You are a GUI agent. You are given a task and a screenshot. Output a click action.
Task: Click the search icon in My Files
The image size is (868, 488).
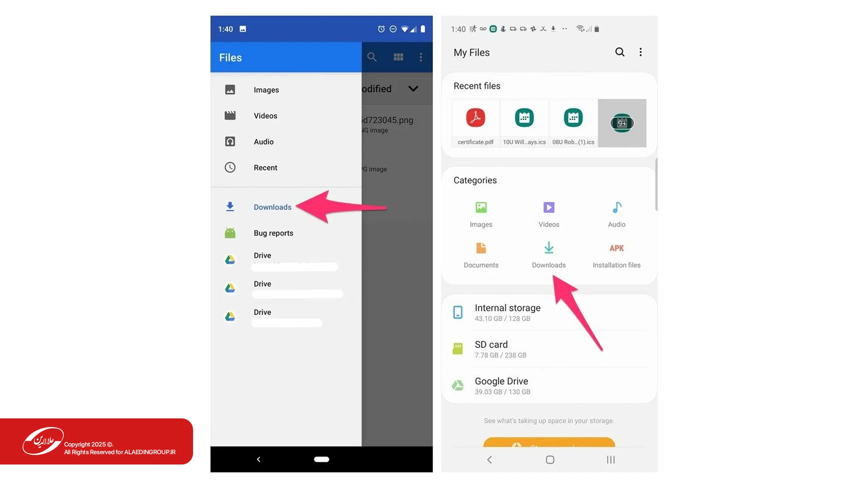click(x=620, y=52)
